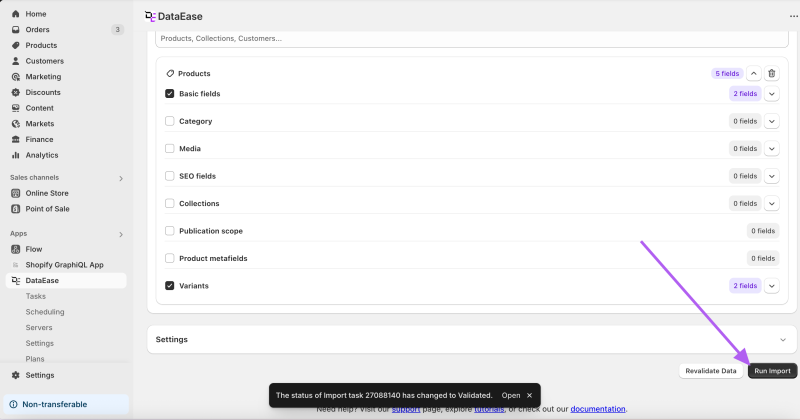Viewport: 800px width, 420px height.
Task: Open the support page link
Action: pyautogui.click(x=406, y=409)
